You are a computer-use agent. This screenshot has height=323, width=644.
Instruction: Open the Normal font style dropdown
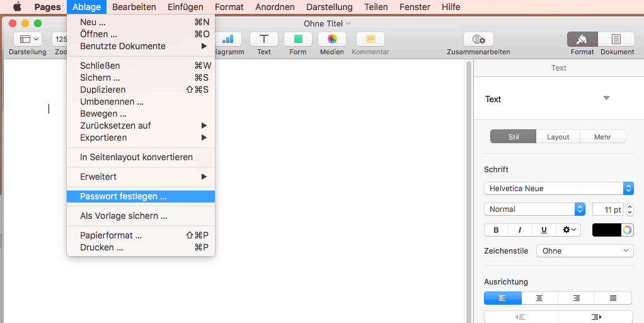click(534, 209)
